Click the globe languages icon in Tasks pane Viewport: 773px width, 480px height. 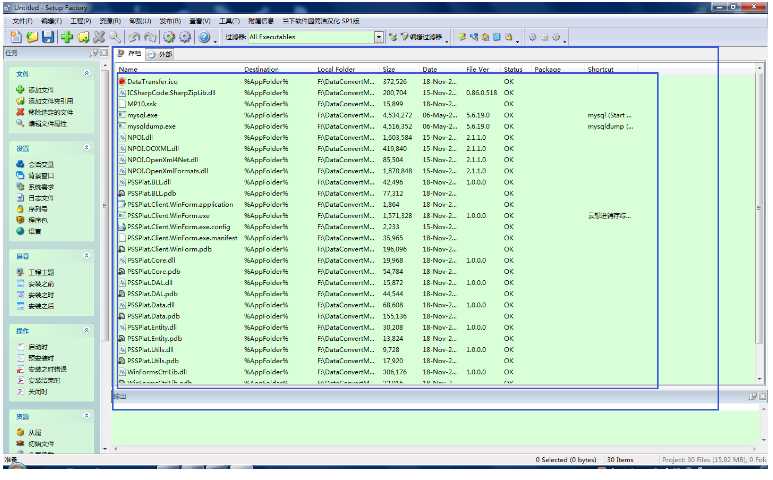(x=20, y=231)
